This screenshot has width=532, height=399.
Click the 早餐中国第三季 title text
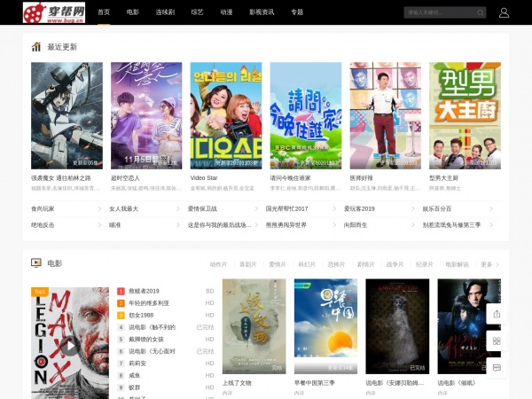click(315, 383)
